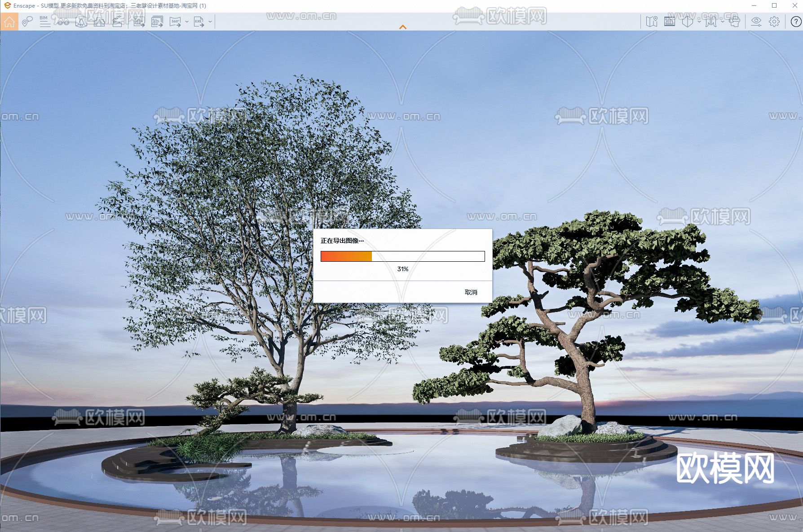
Task: Toggle the mini map icon
Action: coord(652,21)
